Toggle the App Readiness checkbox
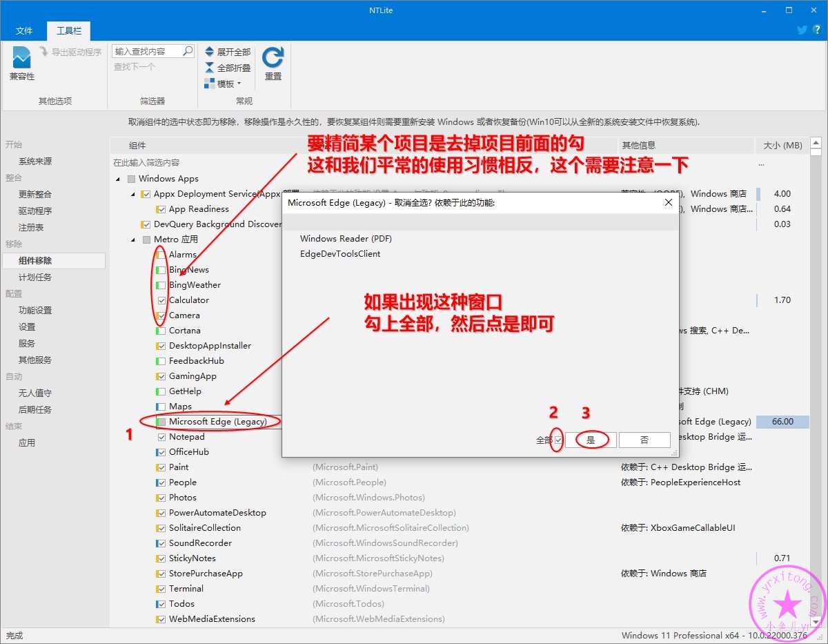The width and height of the screenshot is (828, 644). click(161, 209)
